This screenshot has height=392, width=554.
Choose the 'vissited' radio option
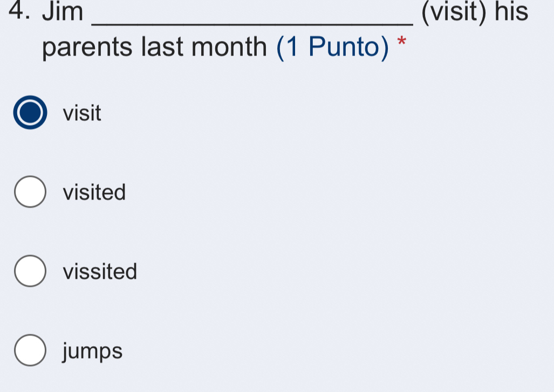point(30,271)
